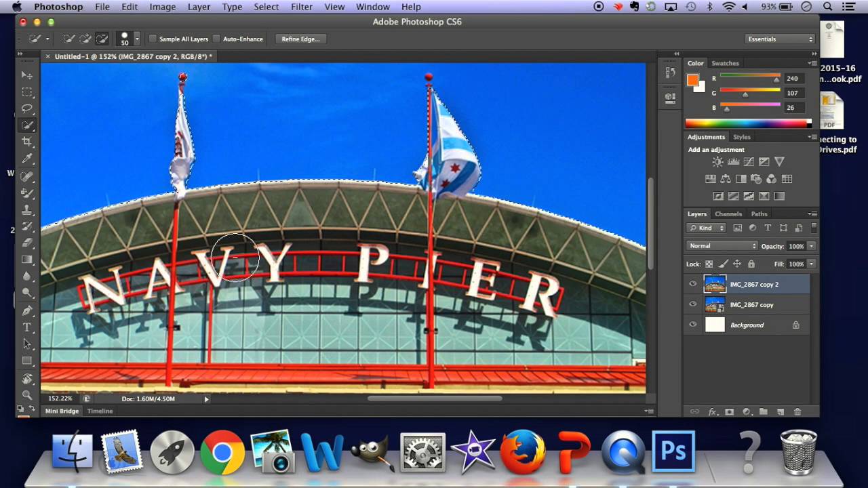Hide the IMG_2867 copy layer
Viewport: 868px width, 488px height.
tap(692, 305)
